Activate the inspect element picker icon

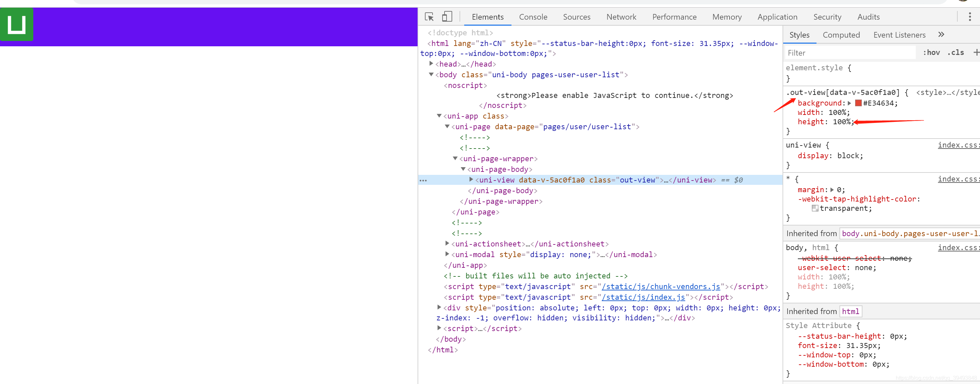click(429, 17)
